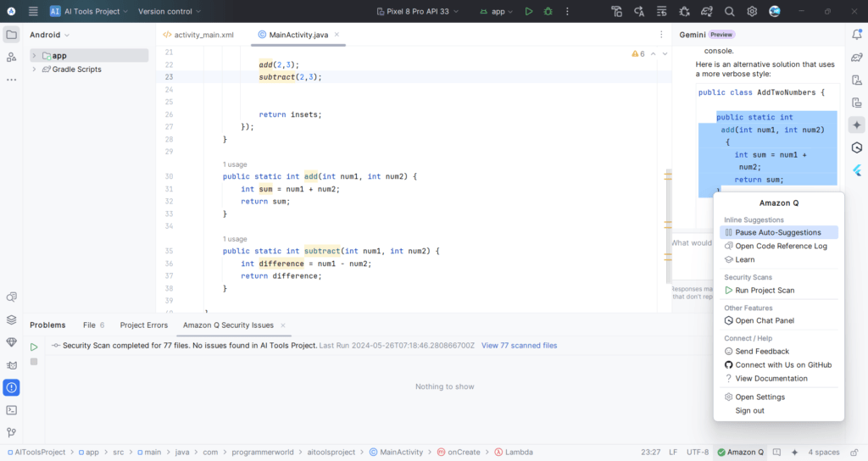Open AI Tools Project dropdown
The image size is (868, 461).
88,11
